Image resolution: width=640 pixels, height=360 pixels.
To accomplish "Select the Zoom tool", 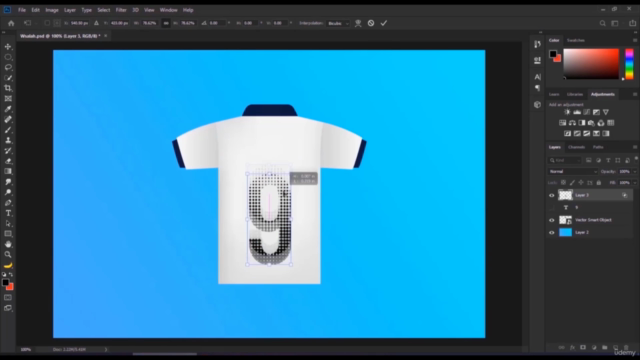I will (x=8, y=255).
